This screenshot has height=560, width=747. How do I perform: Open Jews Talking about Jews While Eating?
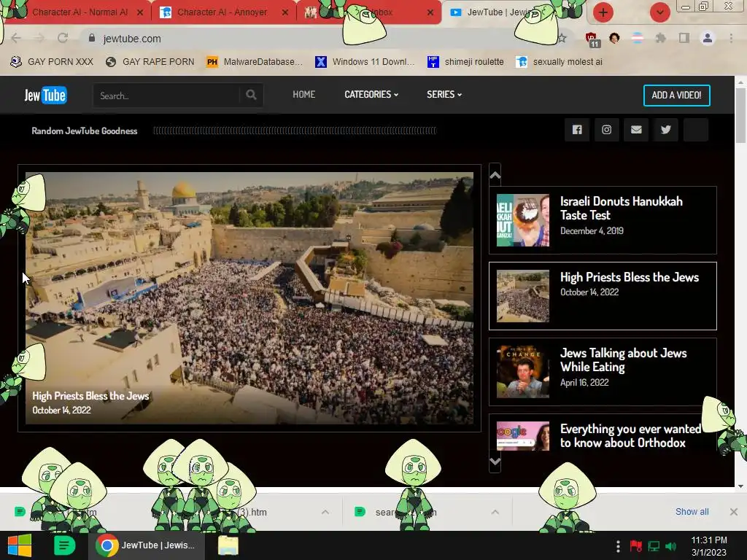pyautogui.click(x=603, y=371)
